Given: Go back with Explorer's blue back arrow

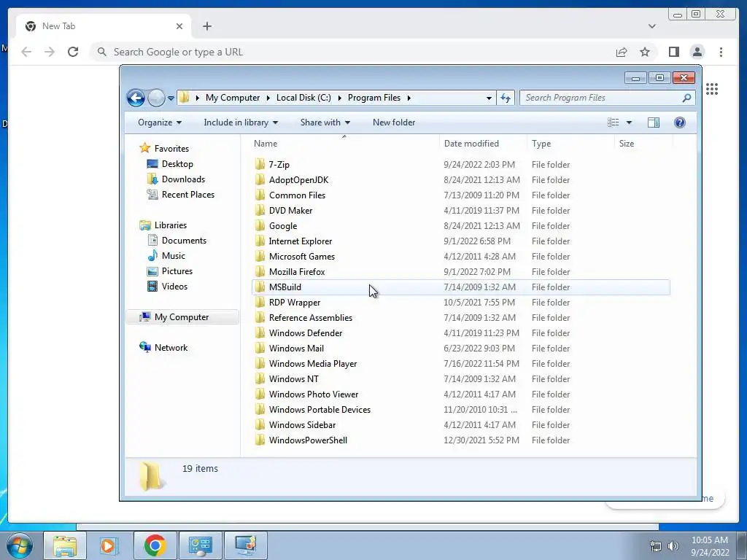Looking at the screenshot, I should point(136,98).
